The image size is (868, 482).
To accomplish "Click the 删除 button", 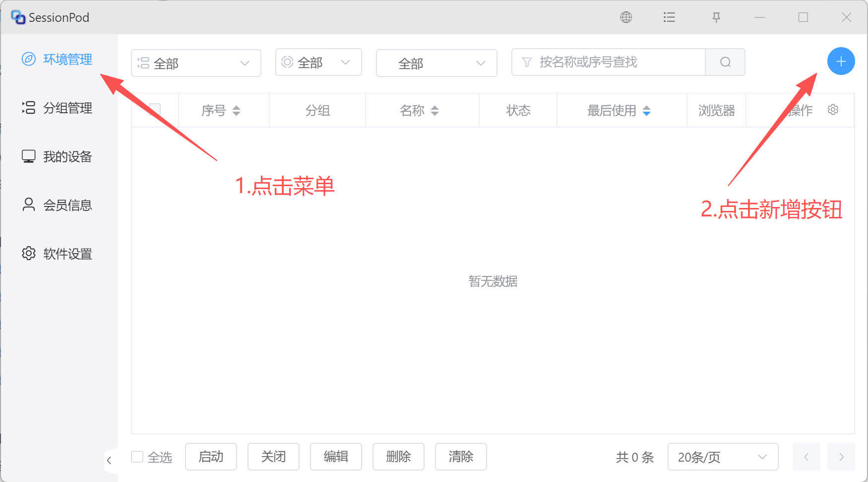I will coord(398,457).
